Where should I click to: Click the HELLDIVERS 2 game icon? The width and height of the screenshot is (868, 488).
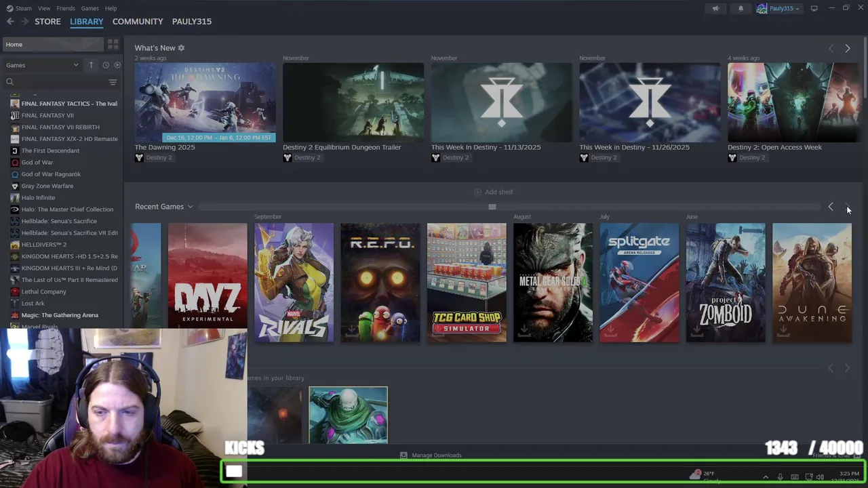15,245
